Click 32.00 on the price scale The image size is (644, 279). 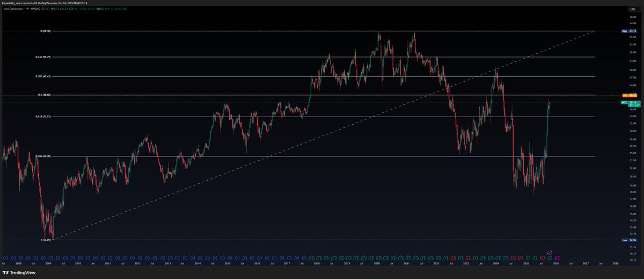coord(633,123)
